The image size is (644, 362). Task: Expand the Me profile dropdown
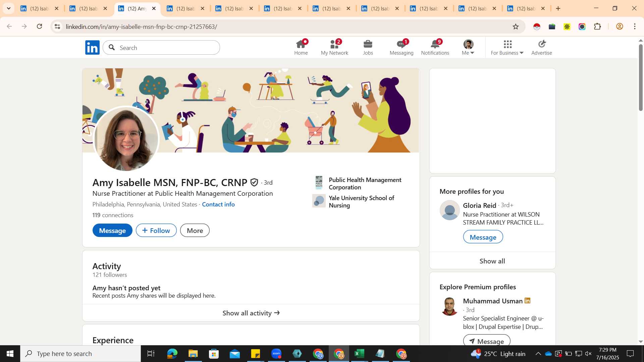(468, 47)
